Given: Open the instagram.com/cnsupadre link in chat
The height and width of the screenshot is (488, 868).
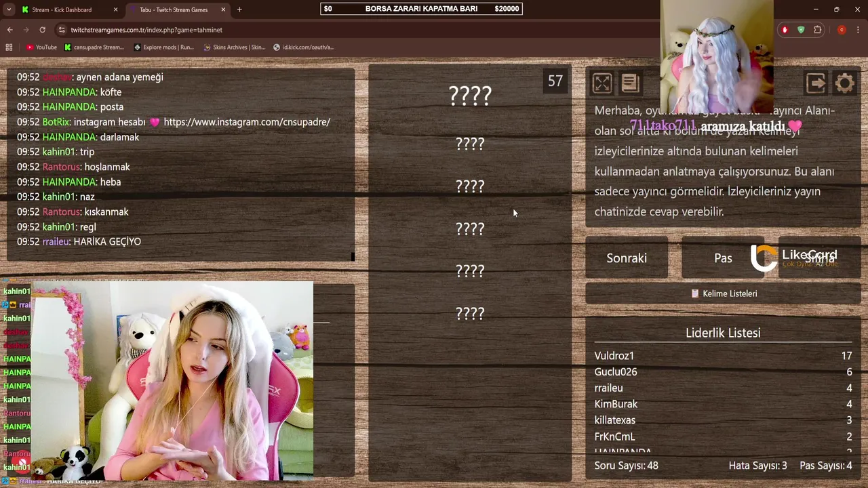Looking at the screenshot, I should coord(247,122).
